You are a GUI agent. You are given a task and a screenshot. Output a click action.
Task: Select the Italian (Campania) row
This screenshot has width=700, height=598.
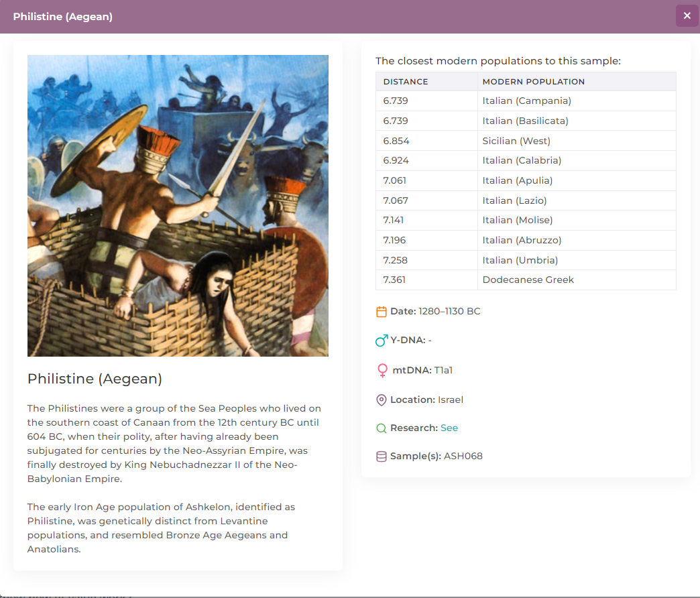click(x=526, y=101)
